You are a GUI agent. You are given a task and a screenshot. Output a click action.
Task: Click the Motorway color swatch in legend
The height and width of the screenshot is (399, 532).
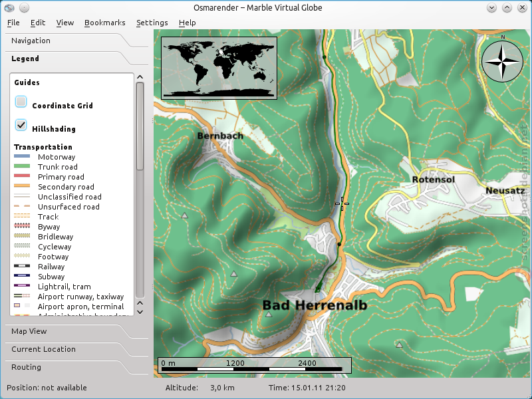pyautogui.click(x=22, y=156)
